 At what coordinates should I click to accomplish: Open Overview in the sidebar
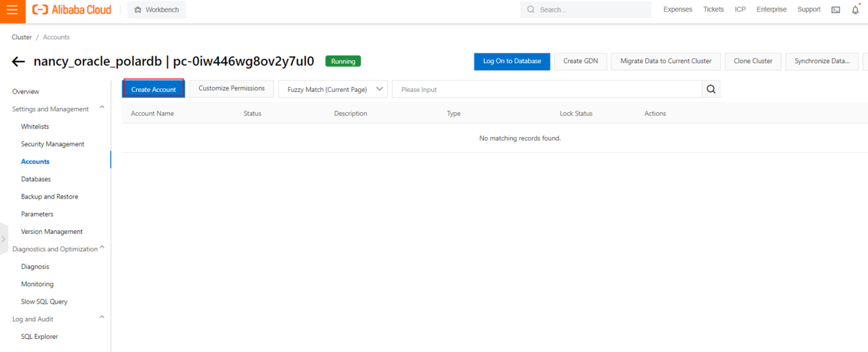[26, 92]
